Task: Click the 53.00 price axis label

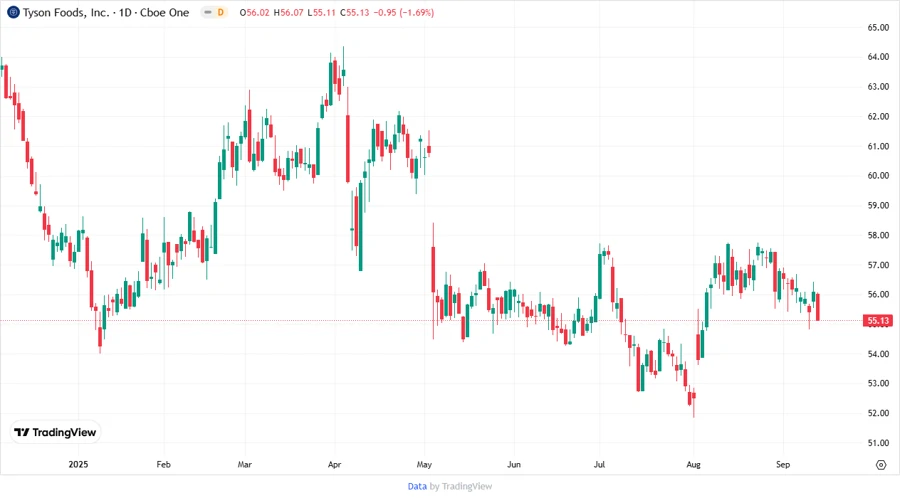Action: [878, 383]
